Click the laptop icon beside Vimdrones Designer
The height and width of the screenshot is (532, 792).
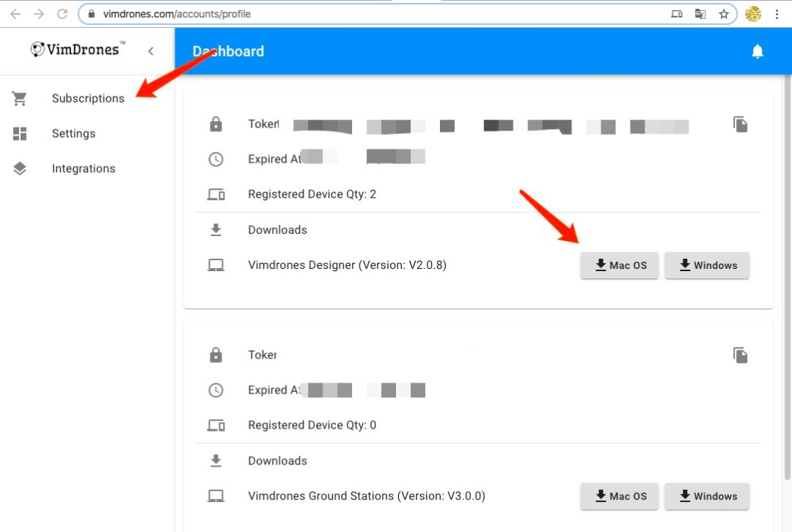click(216, 265)
